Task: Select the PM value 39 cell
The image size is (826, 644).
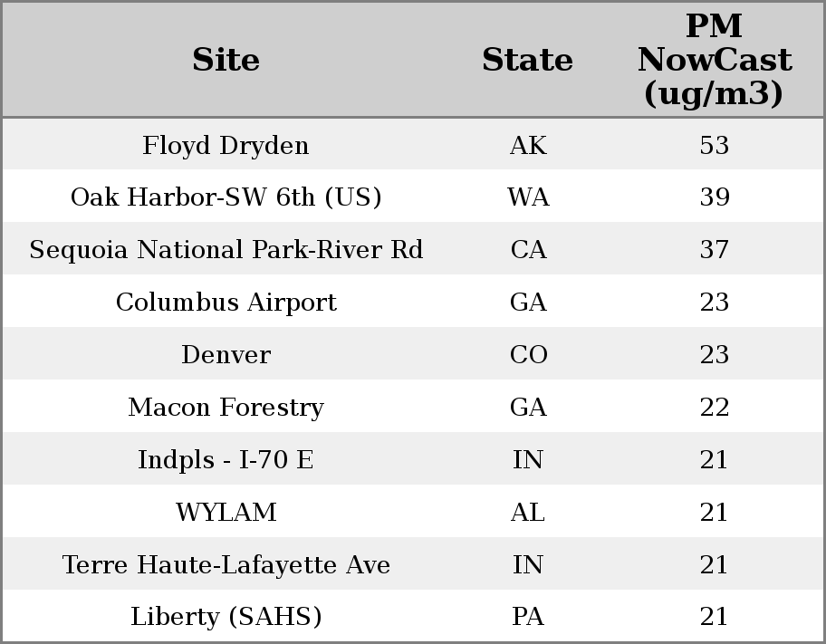Action: [714, 197]
